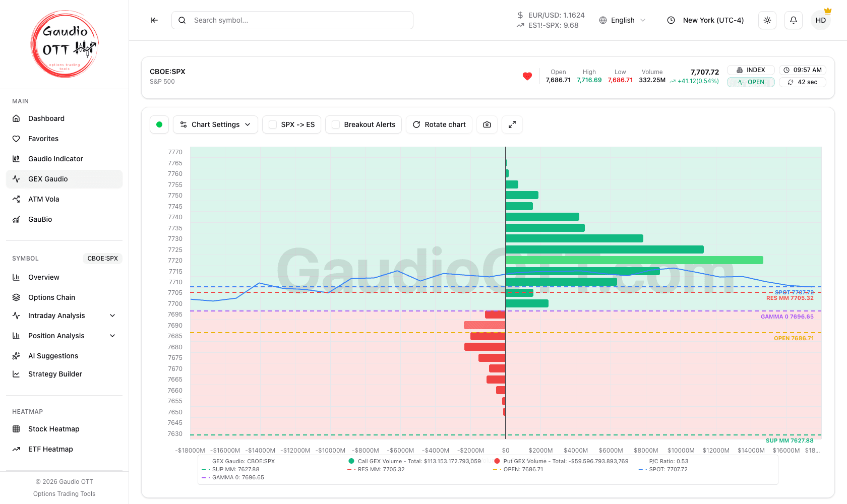Click the Search symbol input field
This screenshot has height=504, width=847.
[292, 20]
